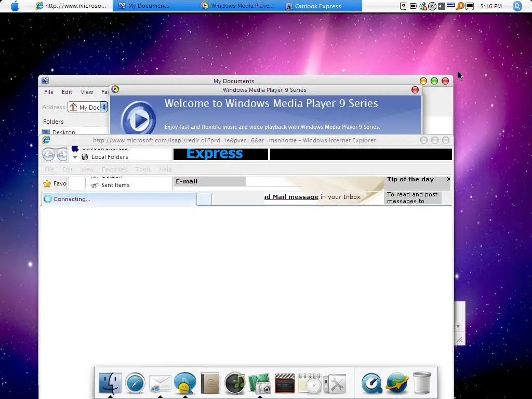Click the Spotlight search icon in the menu bar
This screenshot has height=399, width=532.
(517, 6)
